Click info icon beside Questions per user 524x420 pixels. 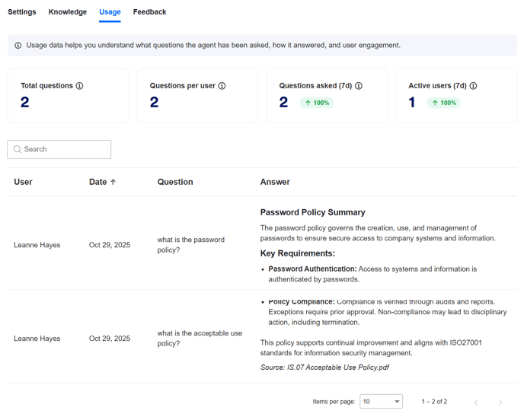click(222, 86)
